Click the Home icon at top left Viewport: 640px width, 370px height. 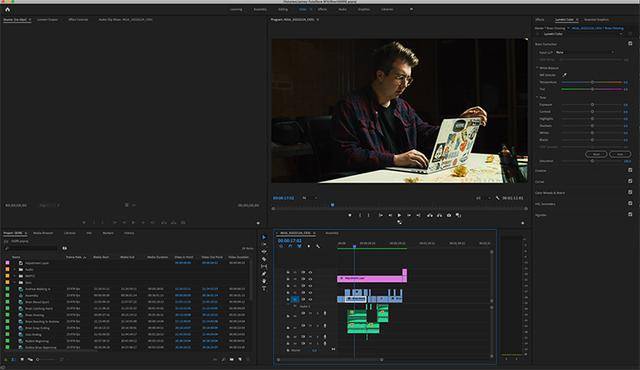(7, 9)
